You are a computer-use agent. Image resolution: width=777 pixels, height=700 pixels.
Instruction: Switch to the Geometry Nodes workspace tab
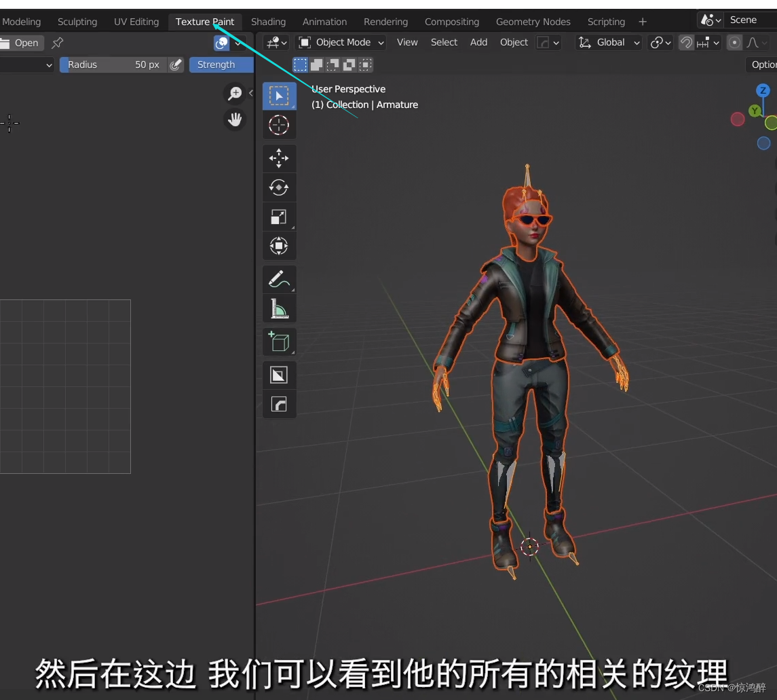coord(533,22)
